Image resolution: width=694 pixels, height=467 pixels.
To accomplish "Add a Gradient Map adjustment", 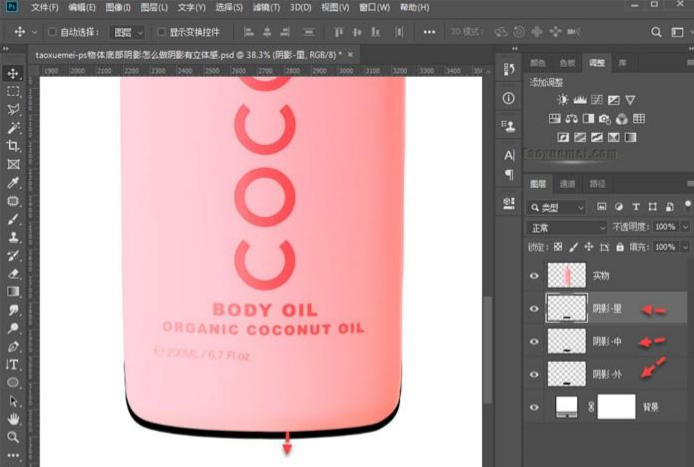I will pyautogui.click(x=630, y=137).
